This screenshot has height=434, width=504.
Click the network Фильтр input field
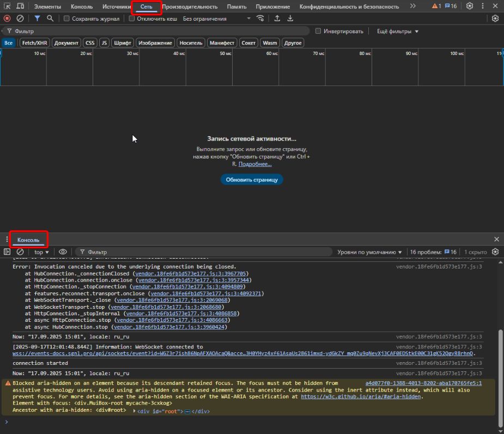tap(158, 31)
